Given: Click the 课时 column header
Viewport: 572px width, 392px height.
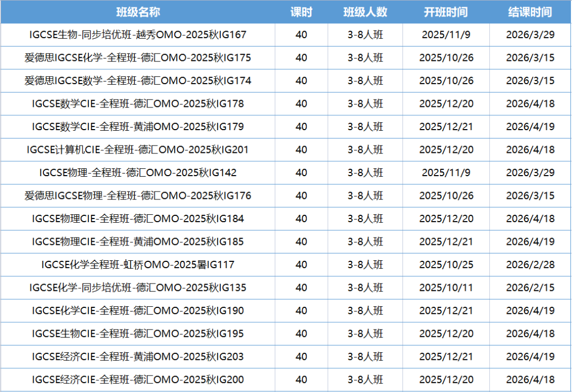Looking at the screenshot, I should point(301,12).
